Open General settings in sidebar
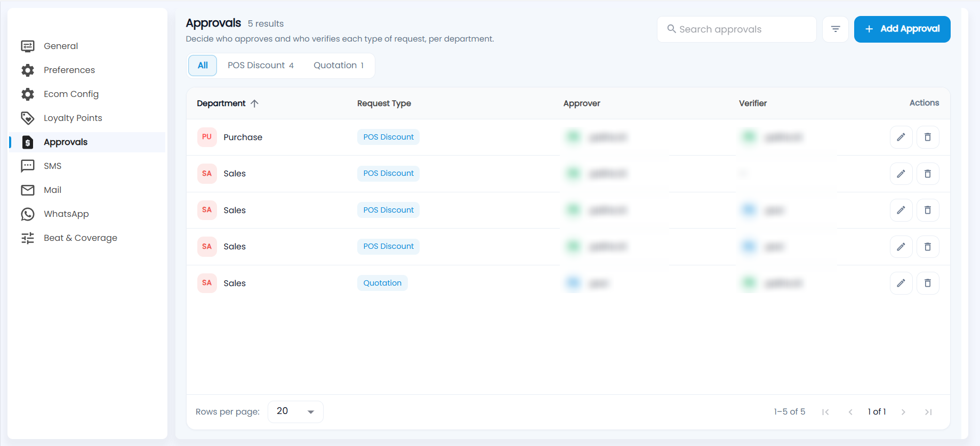 click(87, 46)
